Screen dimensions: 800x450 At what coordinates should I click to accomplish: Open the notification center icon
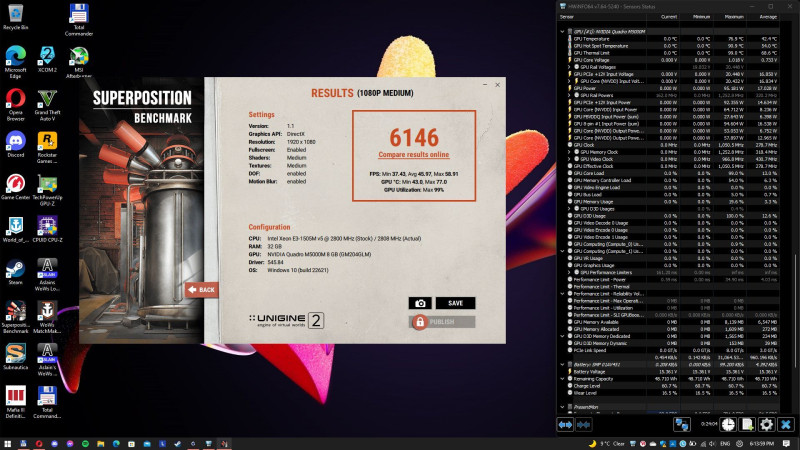pos(786,444)
